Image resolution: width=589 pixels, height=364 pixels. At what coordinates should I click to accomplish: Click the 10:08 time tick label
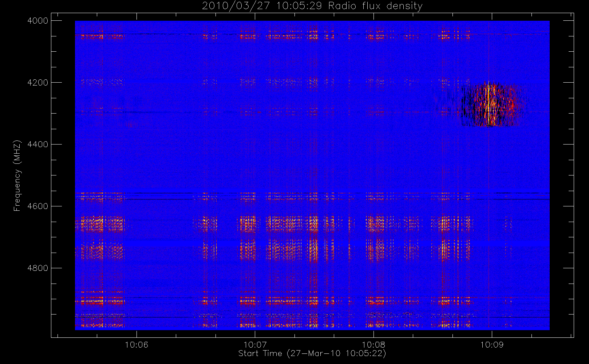373,345
